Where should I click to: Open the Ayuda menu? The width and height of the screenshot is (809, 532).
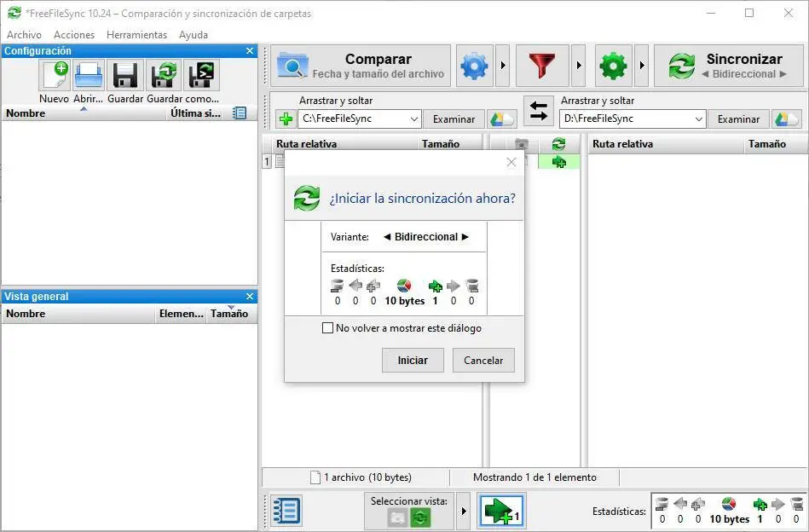click(x=194, y=35)
